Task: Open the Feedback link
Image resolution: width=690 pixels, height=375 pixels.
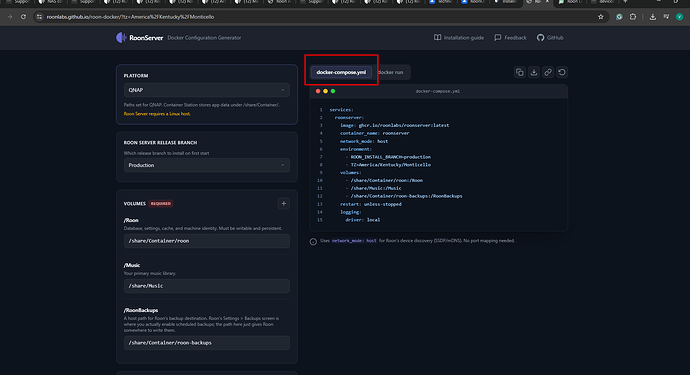Action: (x=510, y=37)
